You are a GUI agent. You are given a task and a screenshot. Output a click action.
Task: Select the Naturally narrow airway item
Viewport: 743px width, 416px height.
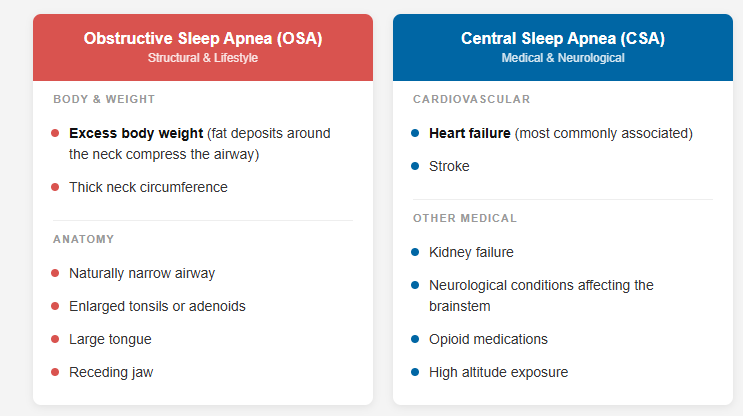[142, 273]
